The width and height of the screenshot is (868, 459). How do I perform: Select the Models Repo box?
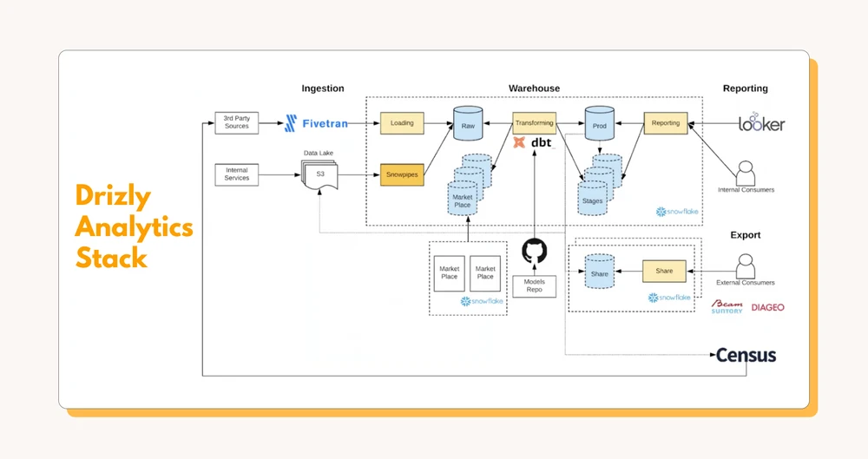pyautogui.click(x=534, y=286)
